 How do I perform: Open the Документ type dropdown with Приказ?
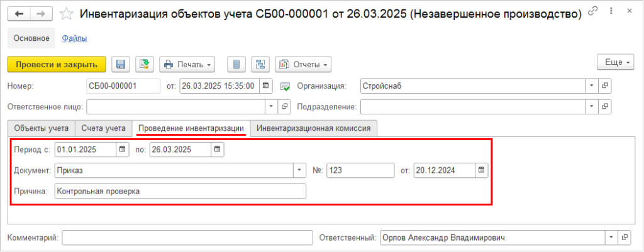[298, 170]
